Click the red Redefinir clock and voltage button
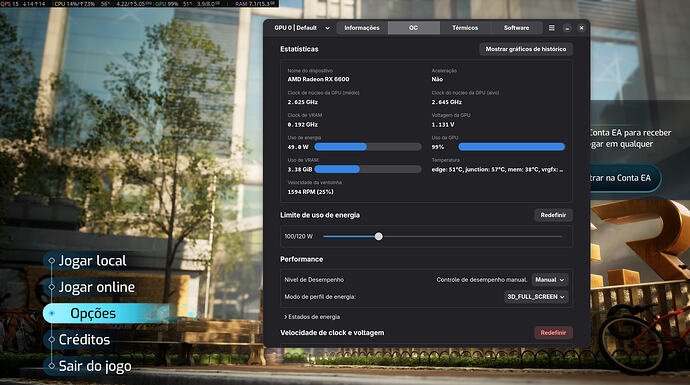 click(x=553, y=333)
